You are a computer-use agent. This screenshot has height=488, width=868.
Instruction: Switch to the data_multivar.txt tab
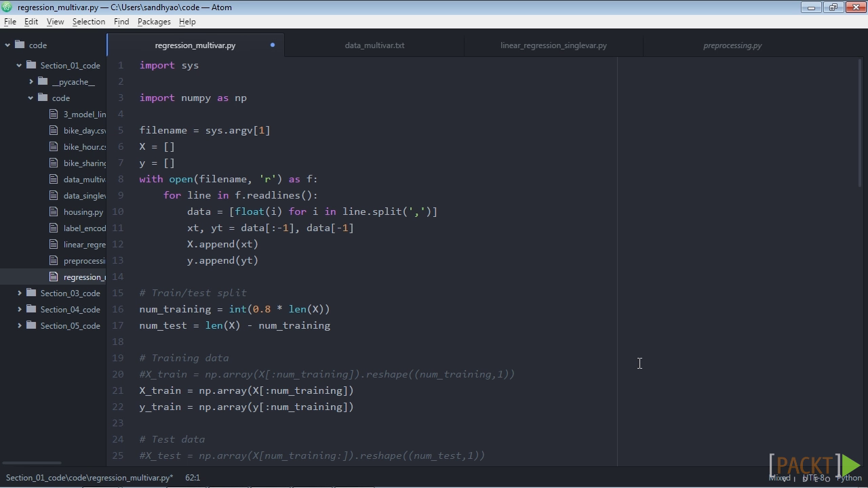point(374,45)
